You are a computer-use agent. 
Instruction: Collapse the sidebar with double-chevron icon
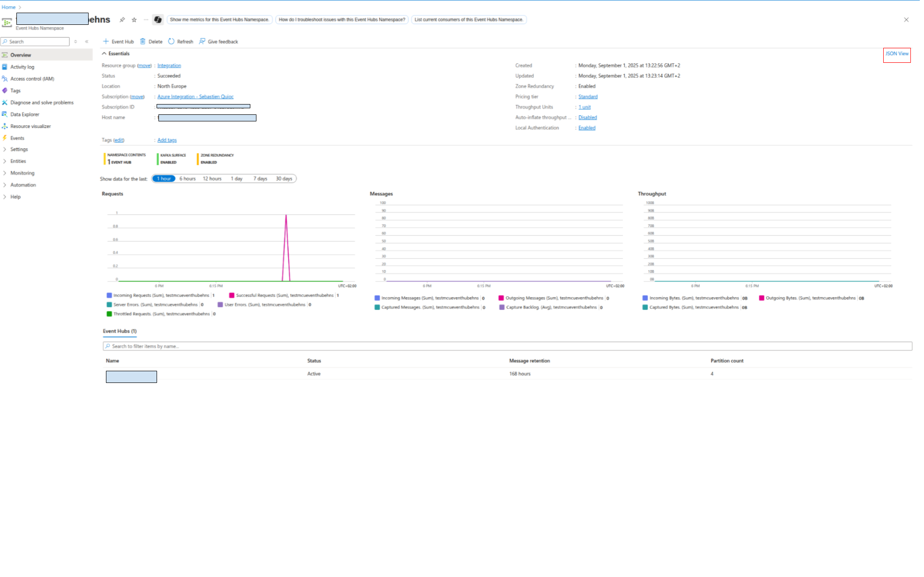[87, 42]
